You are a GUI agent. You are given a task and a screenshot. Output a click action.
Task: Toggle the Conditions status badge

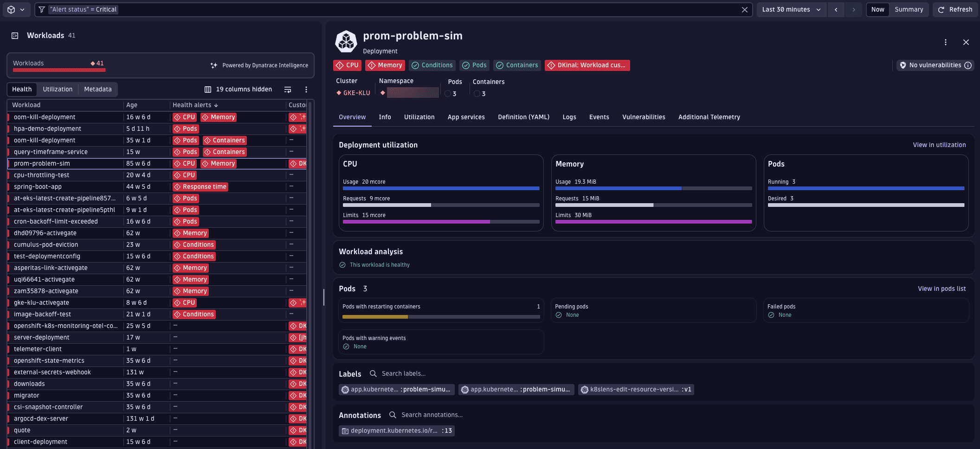tap(432, 65)
